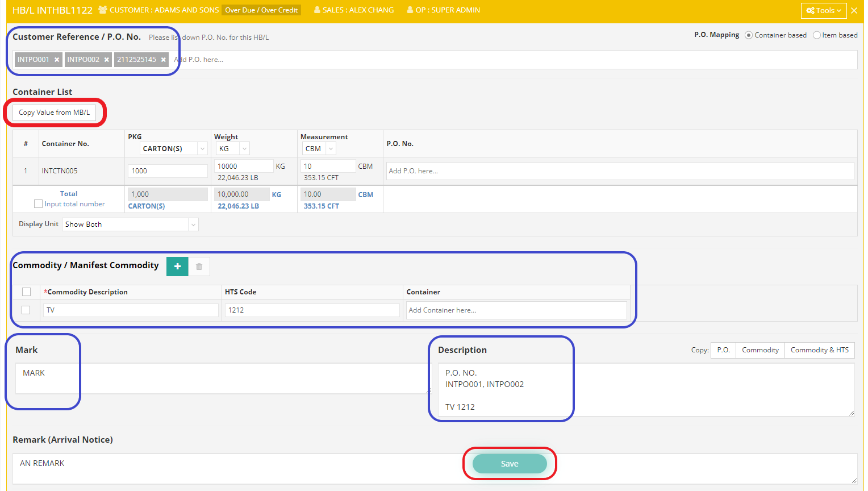The width and height of the screenshot is (868, 491).
Task: Click the Save button
Action: [509, 464]
